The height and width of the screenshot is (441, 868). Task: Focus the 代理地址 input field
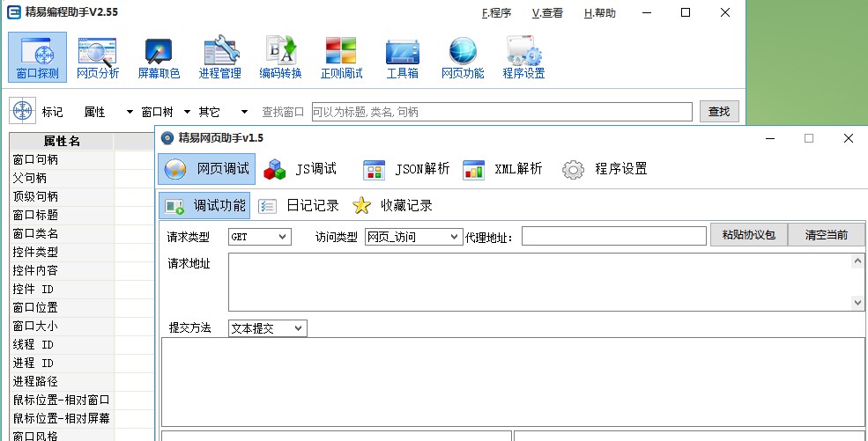coord(614,236)
